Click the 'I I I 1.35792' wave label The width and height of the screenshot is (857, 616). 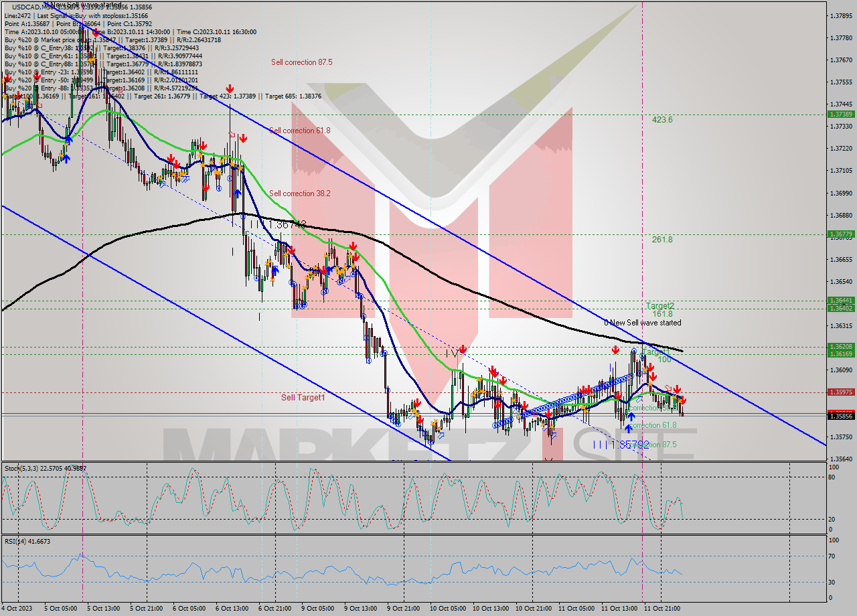(621, 444)
